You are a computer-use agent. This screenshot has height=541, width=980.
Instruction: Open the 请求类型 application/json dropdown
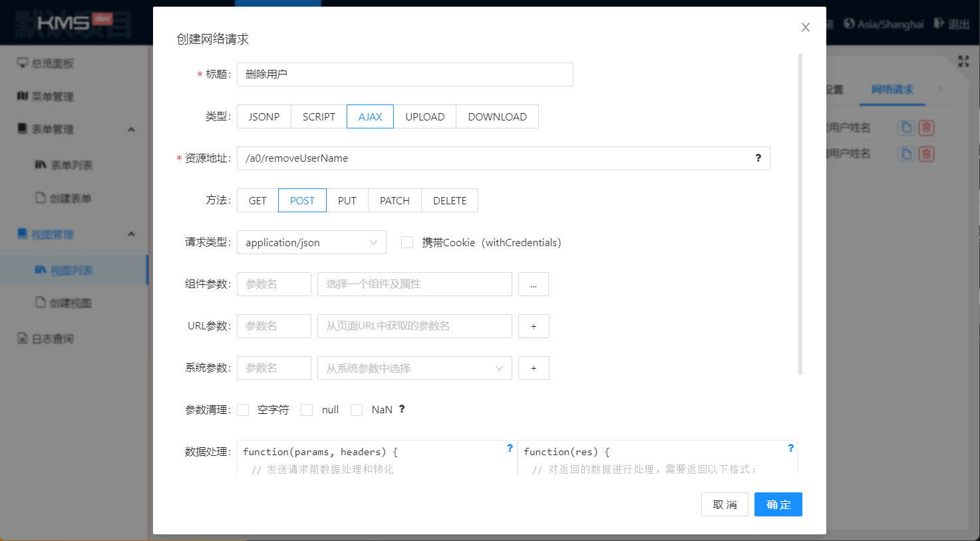(311, 242)
